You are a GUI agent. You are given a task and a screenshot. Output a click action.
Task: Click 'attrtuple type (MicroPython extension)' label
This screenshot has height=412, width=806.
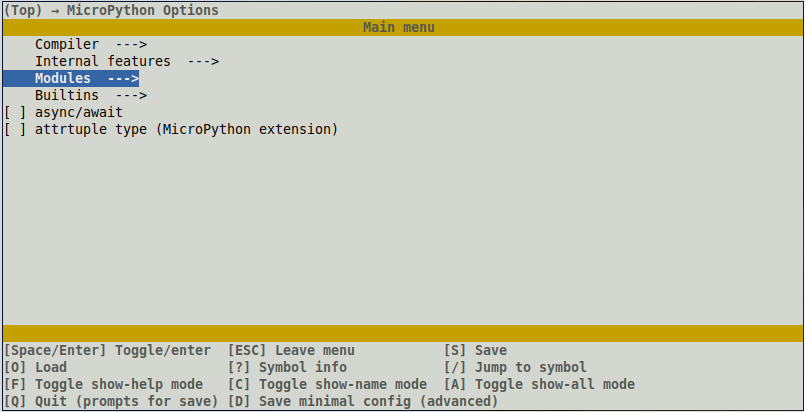coord(187,129)
